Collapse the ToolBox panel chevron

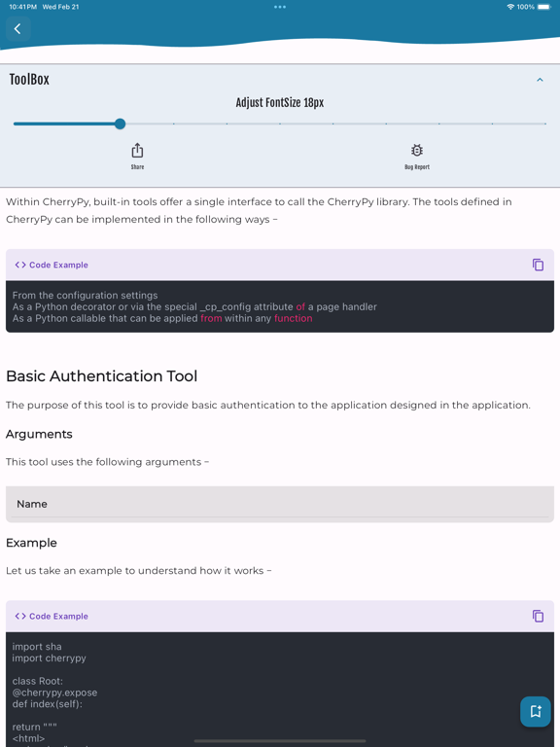click(540, 80)
